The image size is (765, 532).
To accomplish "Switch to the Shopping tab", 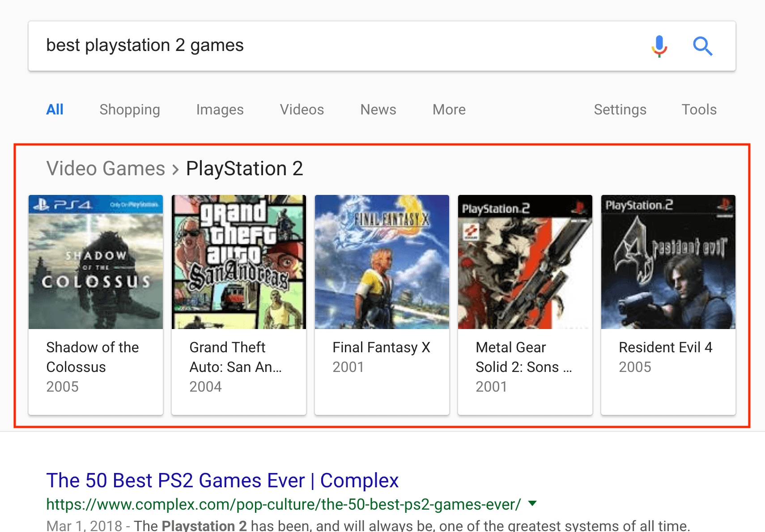I will [130, 110].
